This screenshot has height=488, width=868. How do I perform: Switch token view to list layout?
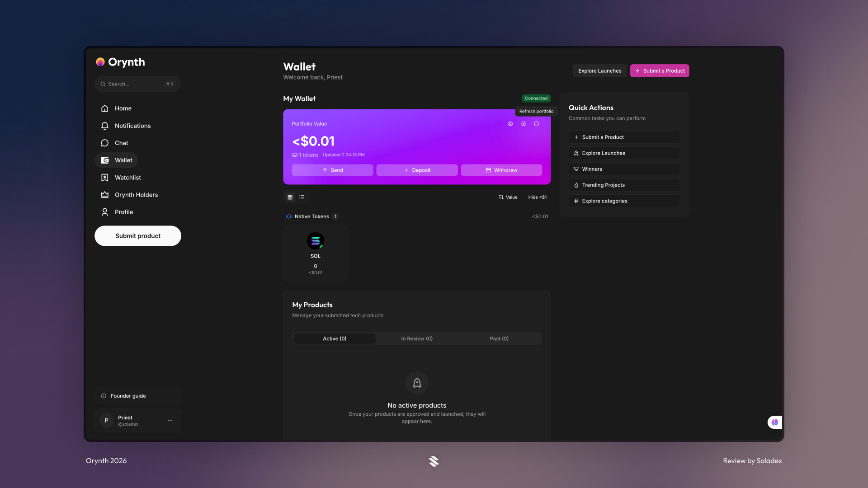coord(302,197)
